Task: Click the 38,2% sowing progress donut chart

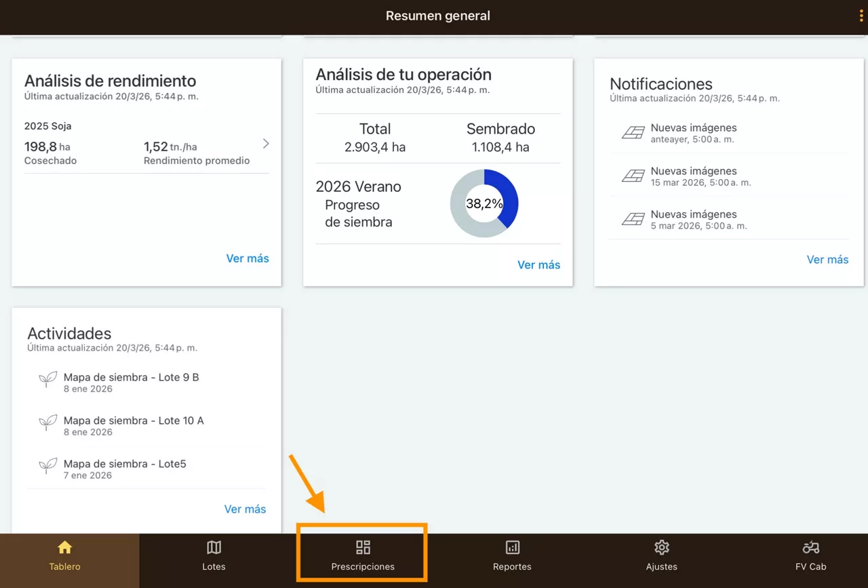Action: point(484,203)
